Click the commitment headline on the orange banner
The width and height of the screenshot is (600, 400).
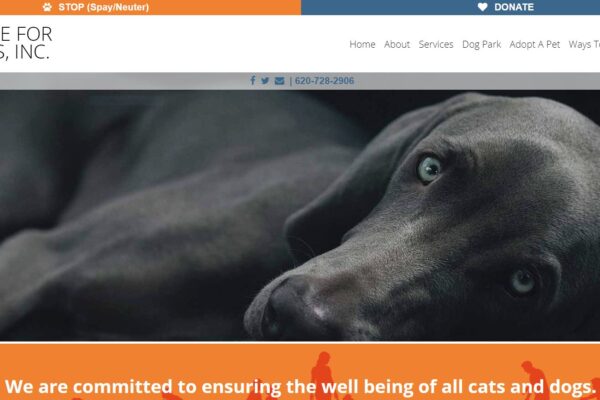(300, 387)
